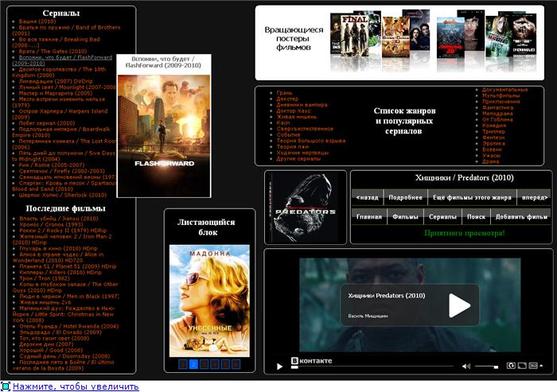
Task: Select the 'Драма' genre
Action: point(491,161)
